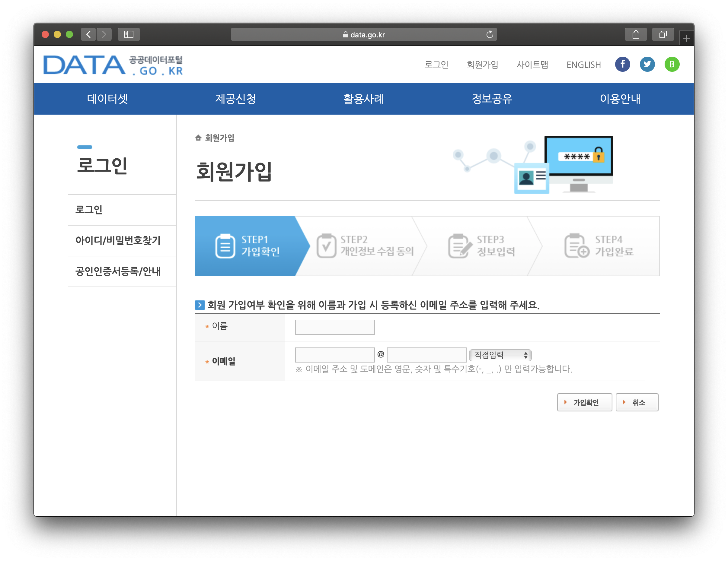Open 아이디/비밀번호찾기 in the sidebar
Image resolution: width=728 pixels, height=561 pixels.
[x=118, y=240]
